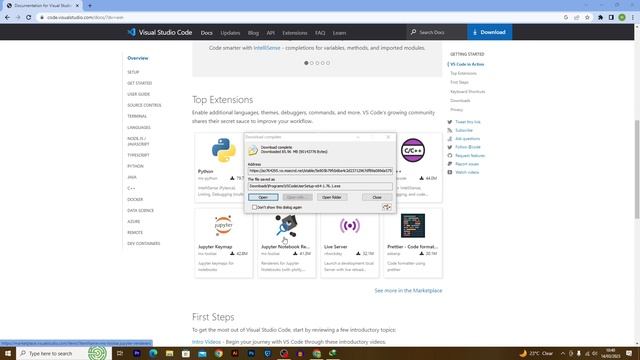Viewport: 640px width, 360px height.
Task: Expand the DATA SCIENCE sidebar section
Action: 140,211
